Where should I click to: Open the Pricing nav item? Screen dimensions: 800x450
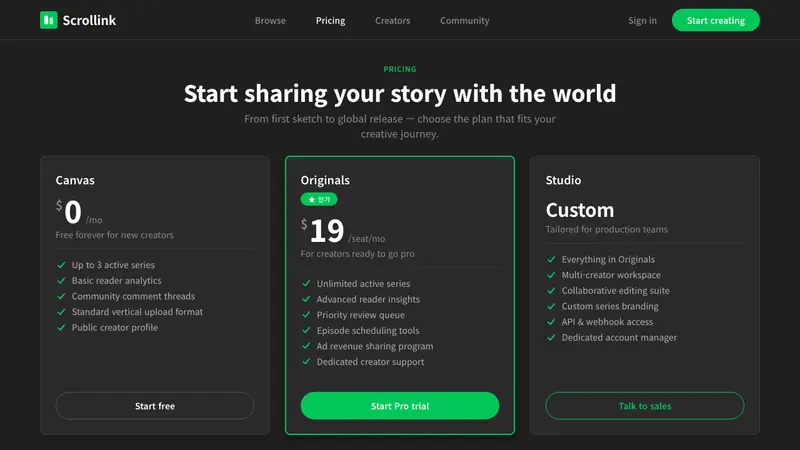(x=331, y=20)
